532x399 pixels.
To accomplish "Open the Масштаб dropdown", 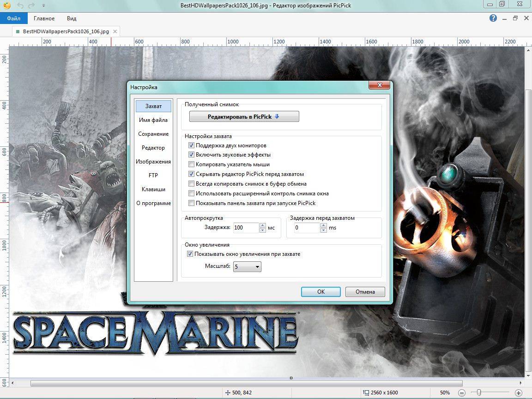I will coord(248,266).
